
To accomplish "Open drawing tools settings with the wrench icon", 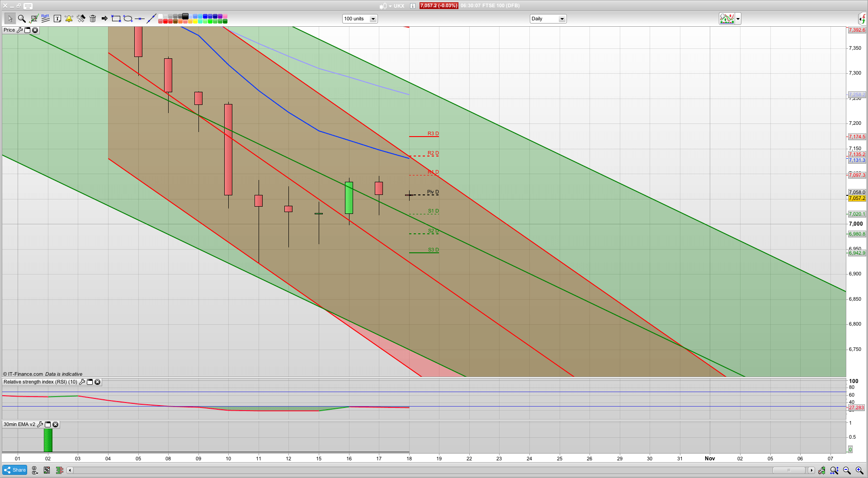I will pos(81,19).
